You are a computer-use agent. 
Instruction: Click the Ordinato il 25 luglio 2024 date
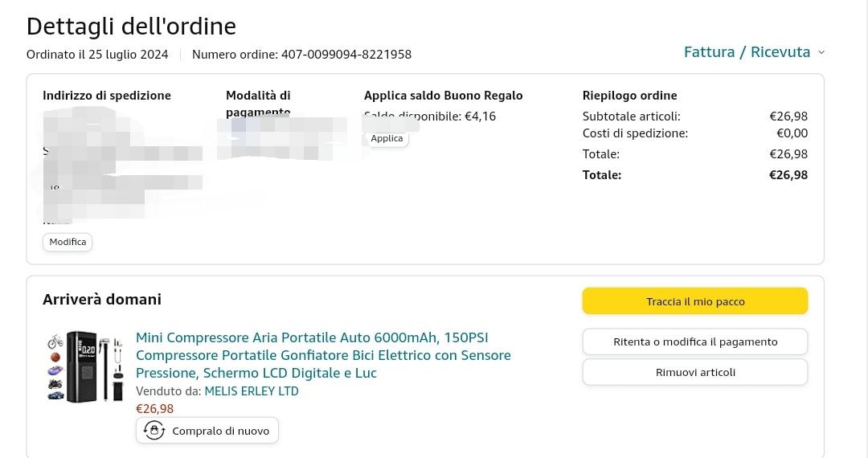97,55
